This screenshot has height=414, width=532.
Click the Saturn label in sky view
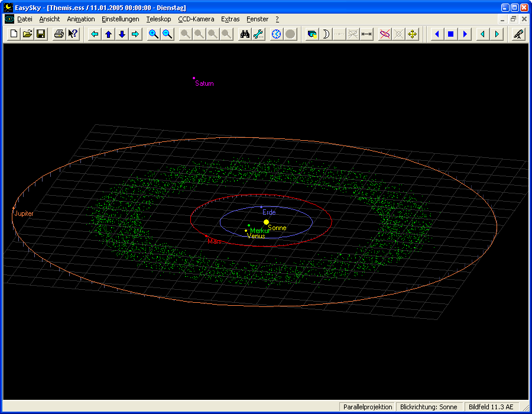click(205, 84)
